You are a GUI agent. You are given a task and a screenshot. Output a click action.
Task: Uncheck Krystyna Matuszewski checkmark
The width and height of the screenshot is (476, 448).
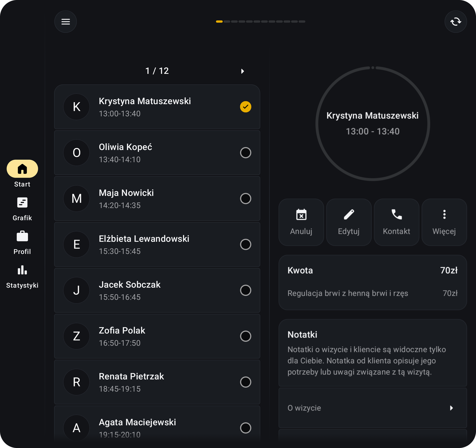pos(245,107)
